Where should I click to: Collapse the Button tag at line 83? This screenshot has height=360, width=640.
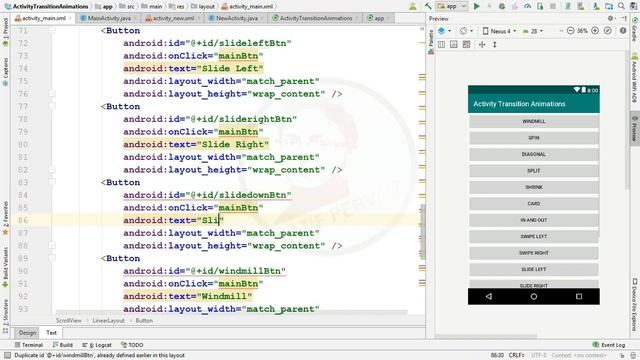[52, 182]
